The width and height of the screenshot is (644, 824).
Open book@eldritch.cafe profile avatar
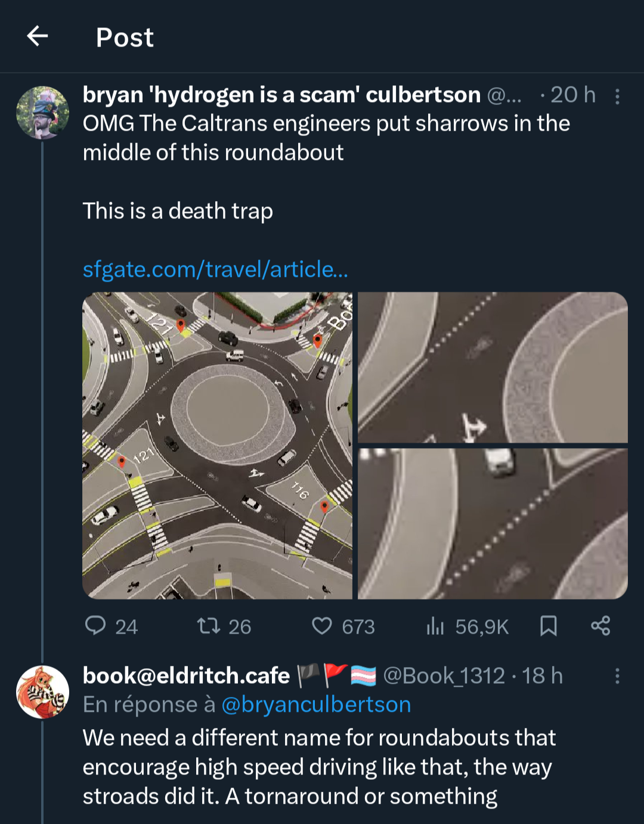(42, 692)
